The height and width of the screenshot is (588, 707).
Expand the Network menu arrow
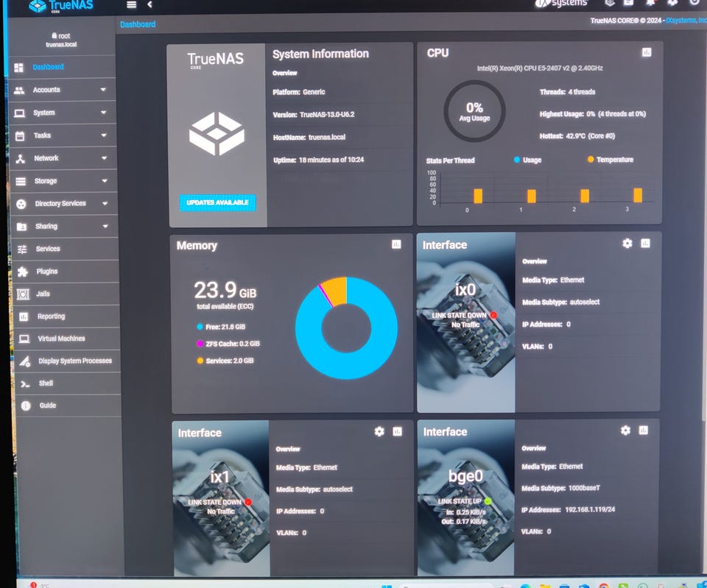(x=105, y=158)
